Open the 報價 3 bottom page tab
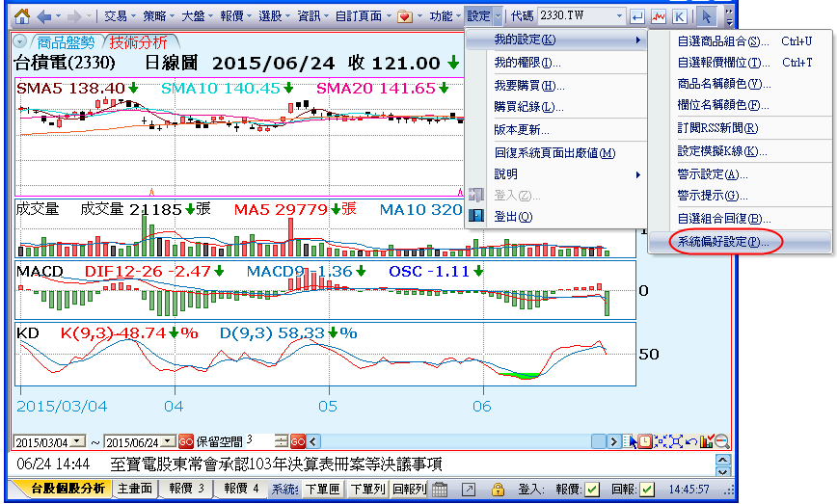837x504 pixels. click(187, 489)
